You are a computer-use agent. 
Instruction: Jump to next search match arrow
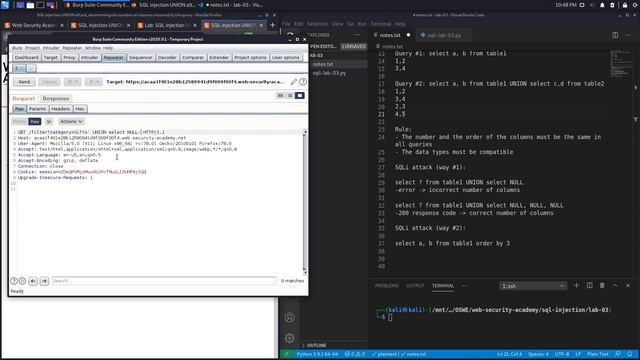pos(44,281)
